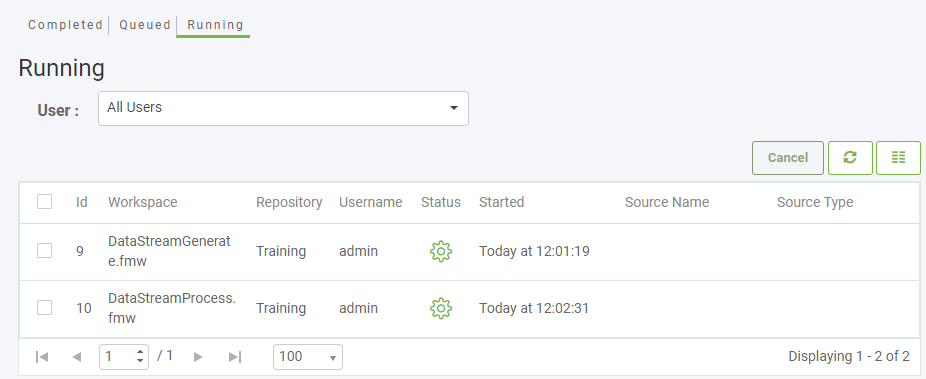Open the All Users dropdown
This screenshot has width=926, height=379.
pyautogui.click(x=283, y=108)
